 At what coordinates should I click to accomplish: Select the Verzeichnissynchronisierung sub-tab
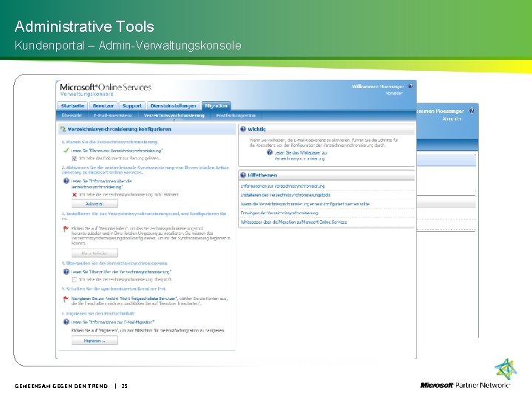coord(174,115)
